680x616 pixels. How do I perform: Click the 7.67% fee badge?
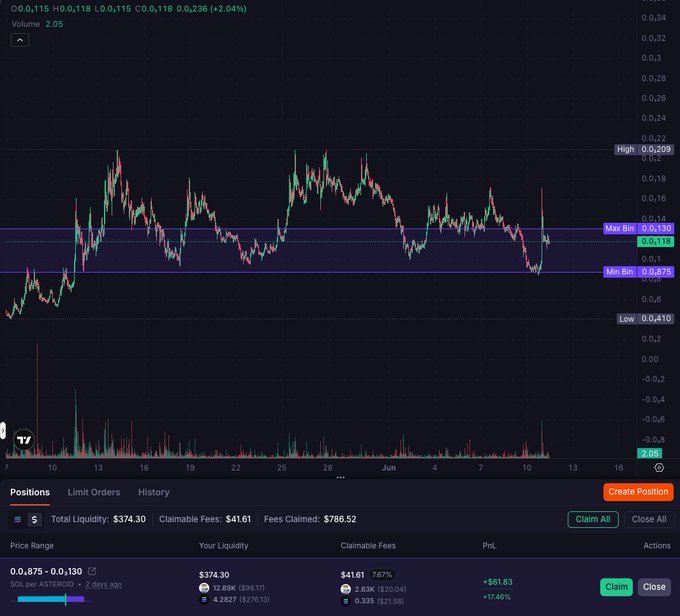[382, 575]
